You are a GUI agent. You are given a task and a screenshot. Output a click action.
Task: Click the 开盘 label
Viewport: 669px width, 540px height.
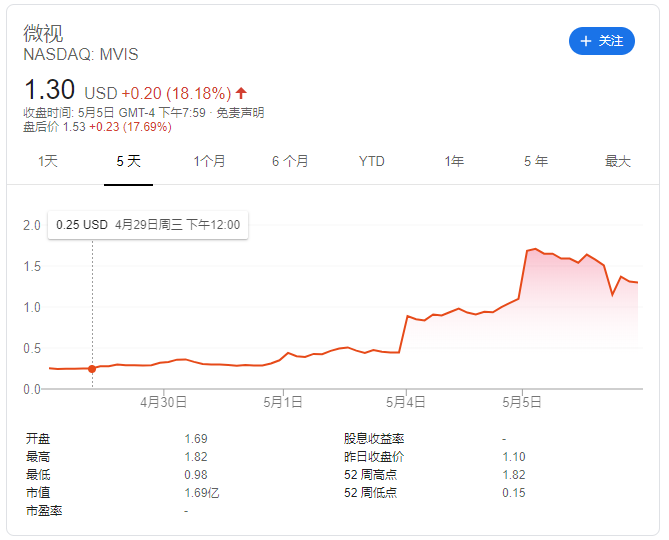(38, 438)
